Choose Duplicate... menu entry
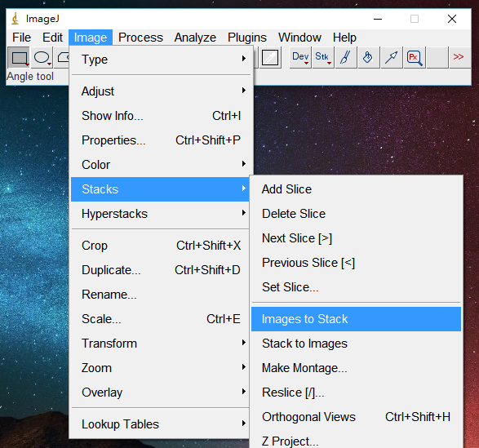The width and height of the screenshot is (479, 448). click(x=161, y=270)
